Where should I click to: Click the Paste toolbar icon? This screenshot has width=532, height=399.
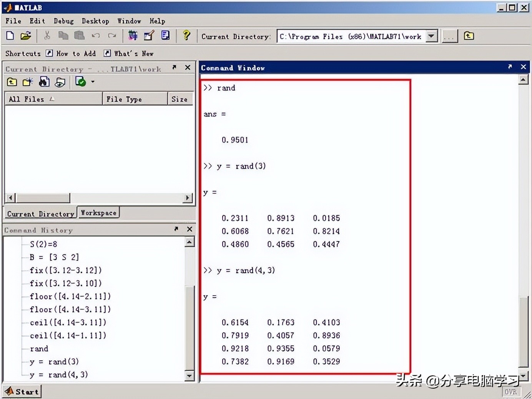(x=79, y=36)
